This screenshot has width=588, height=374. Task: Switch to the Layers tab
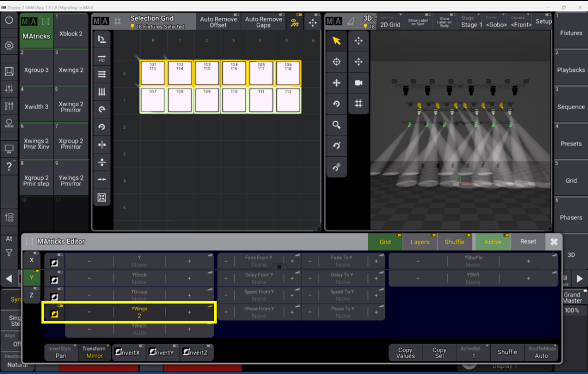(x=420, y=242)
